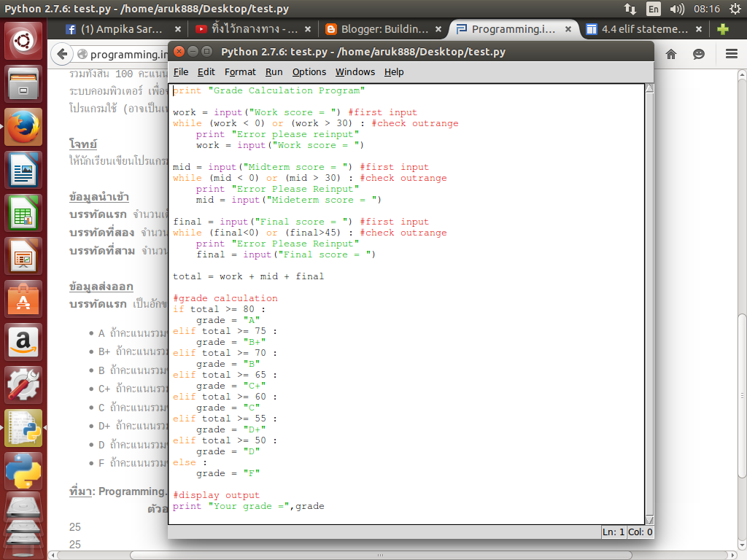Open the Firefox hamburger menu
Viewport: 747px width, 560px height.
(x=729, y=54)
